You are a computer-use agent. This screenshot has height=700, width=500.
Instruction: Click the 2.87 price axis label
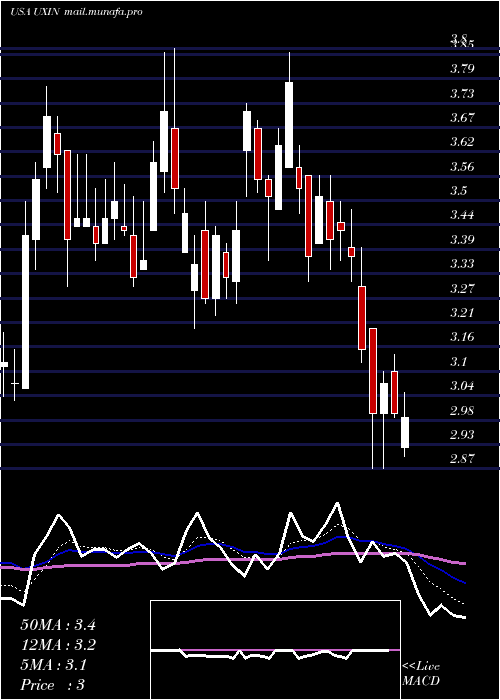(462, 458)
